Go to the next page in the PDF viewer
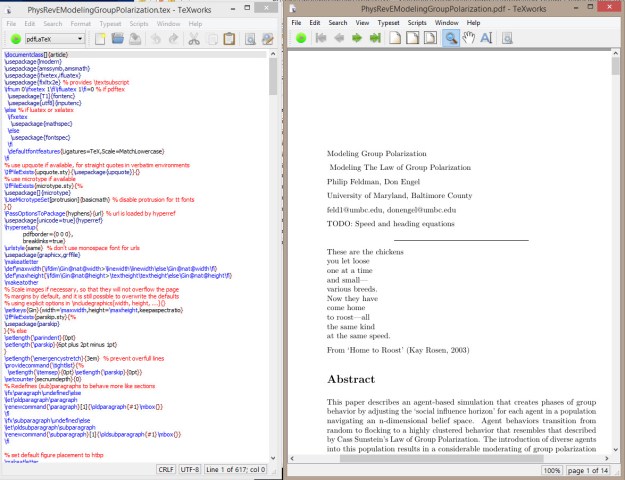625x480 pixels. [357, 38]
